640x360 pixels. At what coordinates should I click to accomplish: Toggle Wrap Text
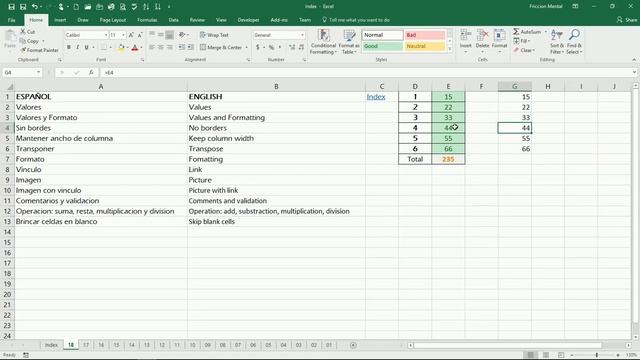(214, 35)
